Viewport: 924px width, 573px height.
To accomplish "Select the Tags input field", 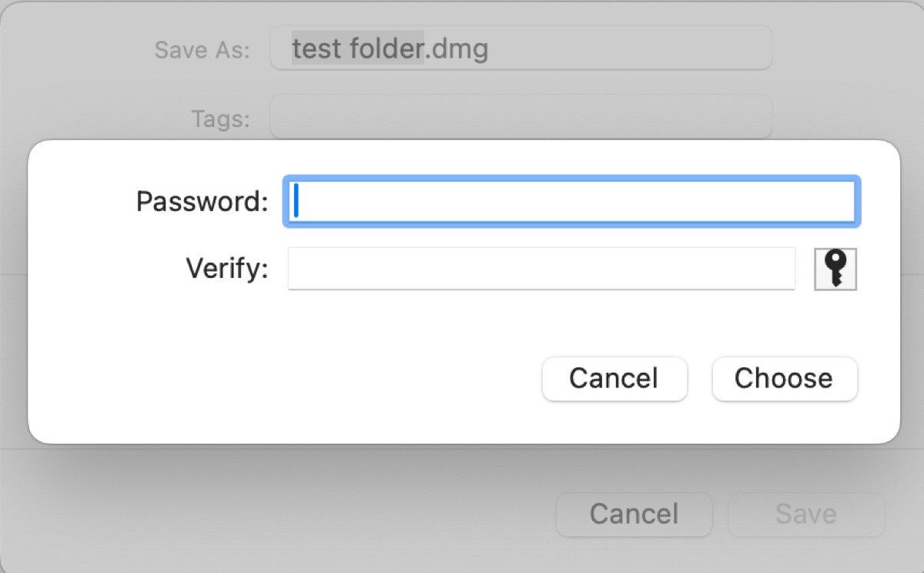I will click(x=521, y=116).
